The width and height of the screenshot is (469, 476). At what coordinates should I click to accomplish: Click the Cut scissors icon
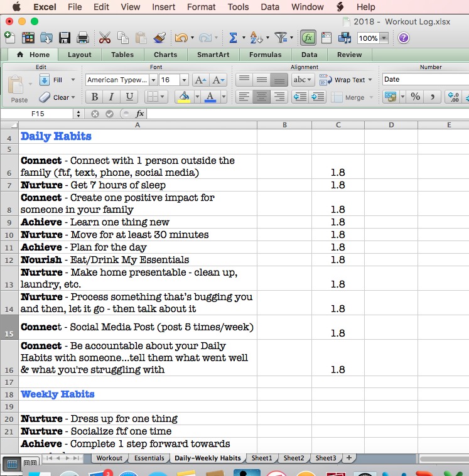point(105,38)
